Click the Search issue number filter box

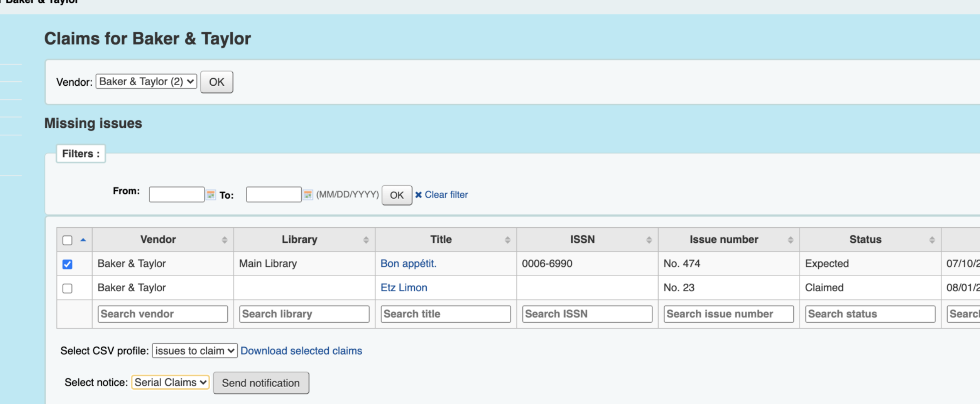(x=729, y=314)
